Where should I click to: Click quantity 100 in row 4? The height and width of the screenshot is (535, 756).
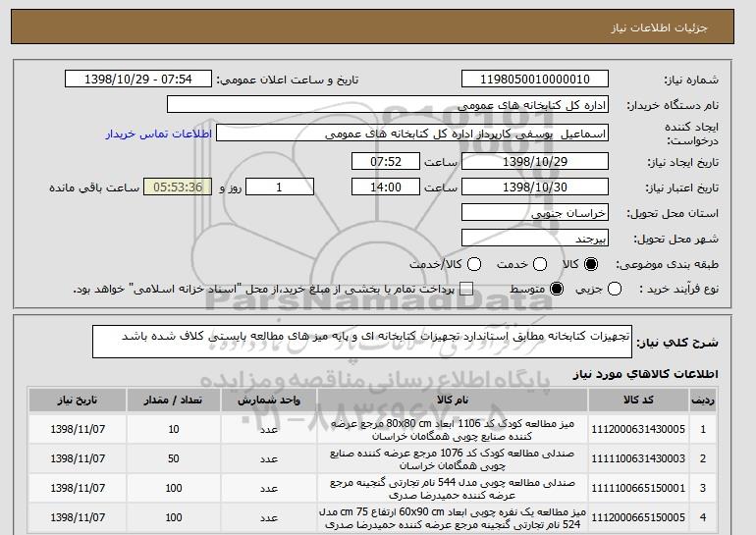pyautogui.click(x=174, y=517)
